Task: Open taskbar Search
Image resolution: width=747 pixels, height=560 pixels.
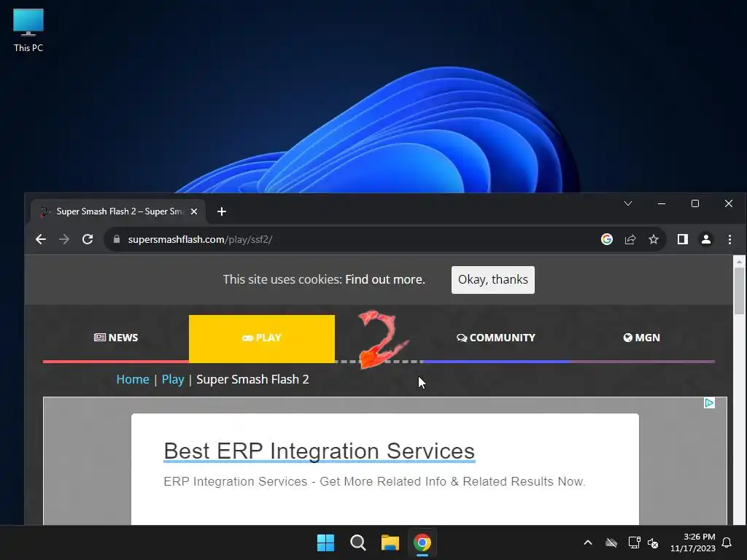Action: [357, 542]
